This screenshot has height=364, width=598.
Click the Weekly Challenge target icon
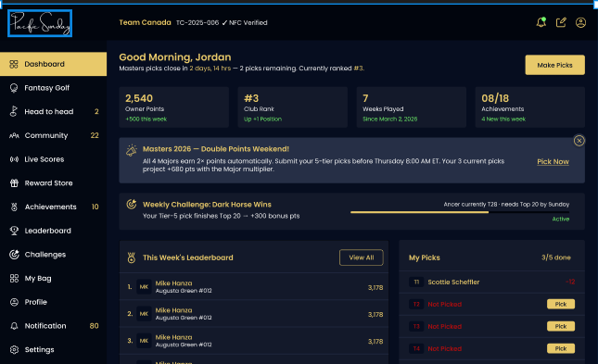point(132,205)
